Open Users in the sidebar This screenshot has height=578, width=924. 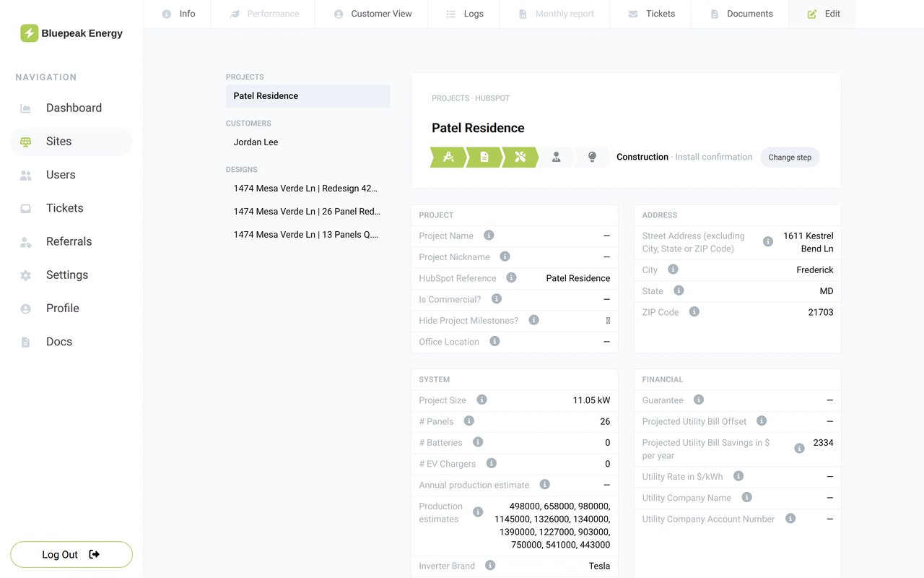[x=71, y=175]
